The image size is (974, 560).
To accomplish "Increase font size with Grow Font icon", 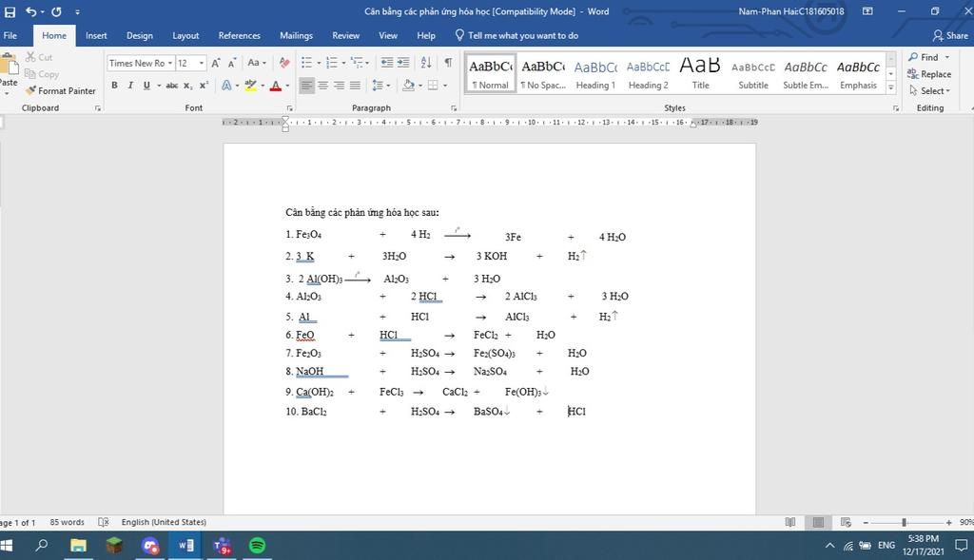I will pyautogui.click(x=216, y=63).
